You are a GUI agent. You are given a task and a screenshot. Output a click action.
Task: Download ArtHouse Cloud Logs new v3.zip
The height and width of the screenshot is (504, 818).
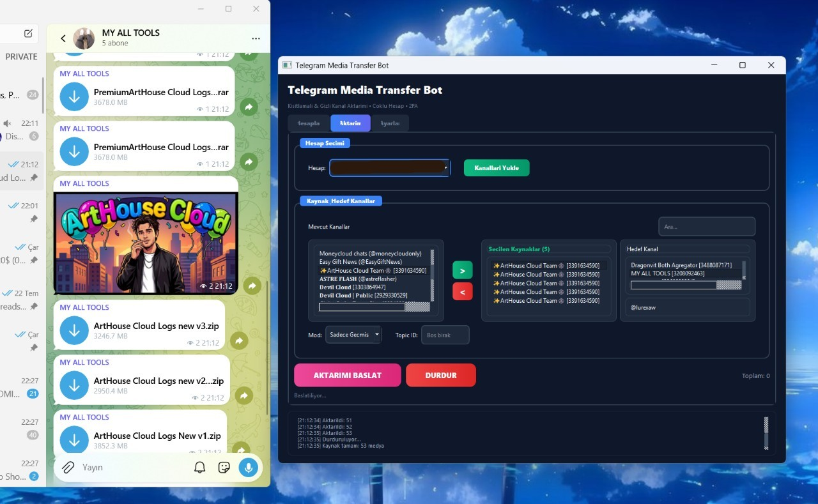tap(74, 330)
